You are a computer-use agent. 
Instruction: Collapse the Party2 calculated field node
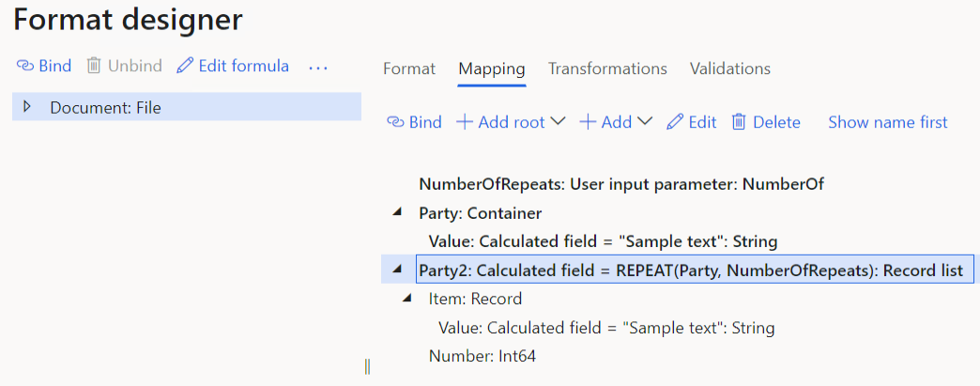coord(397,271)
